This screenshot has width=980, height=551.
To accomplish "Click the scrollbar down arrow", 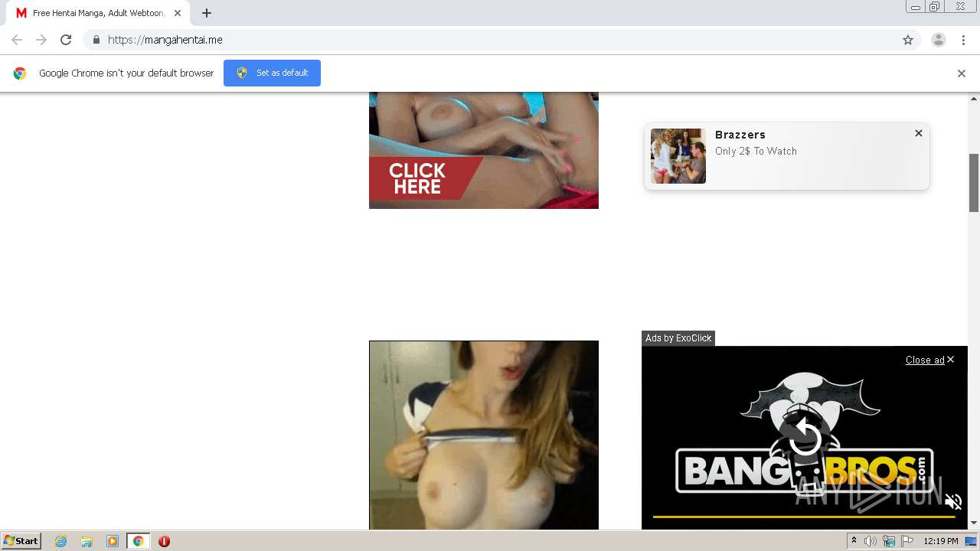I will 974,523.
